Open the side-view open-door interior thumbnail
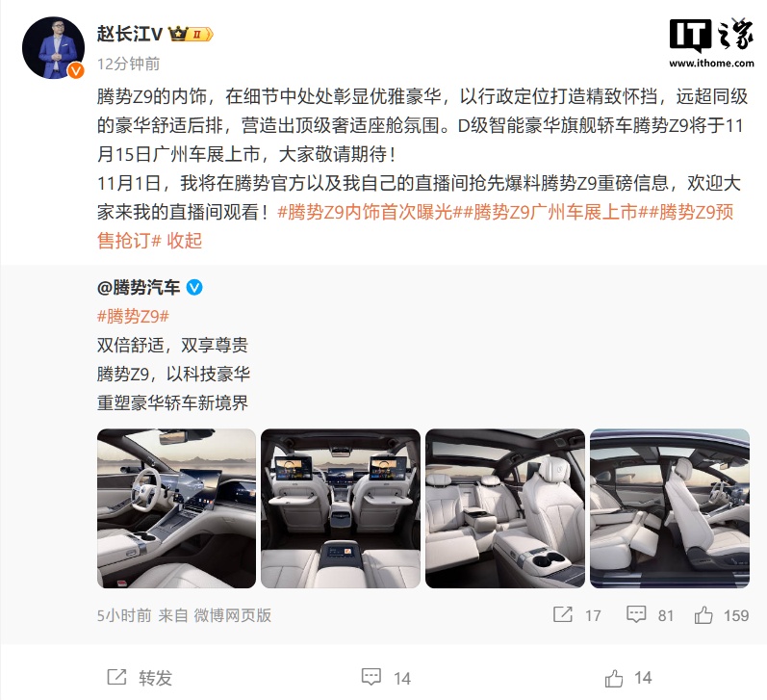Image resolution: width=767 pixels, height=700 pixels. point(670,508)
